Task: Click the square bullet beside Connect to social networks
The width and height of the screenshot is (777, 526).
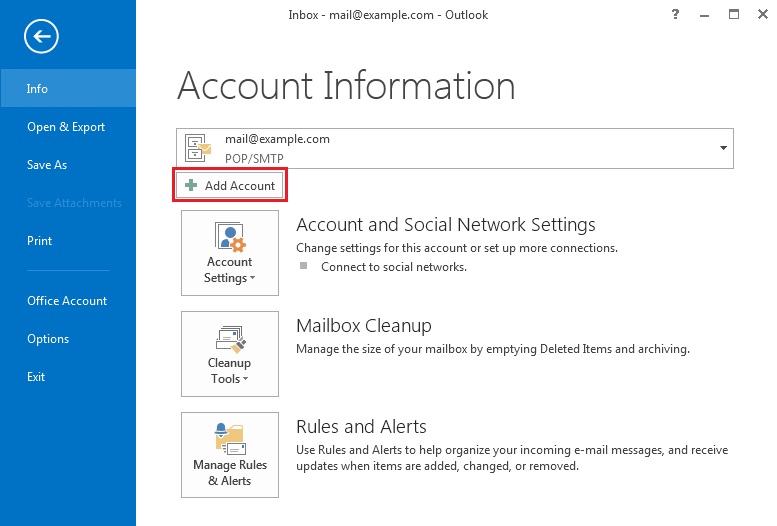Action: (x=304, y=266)
